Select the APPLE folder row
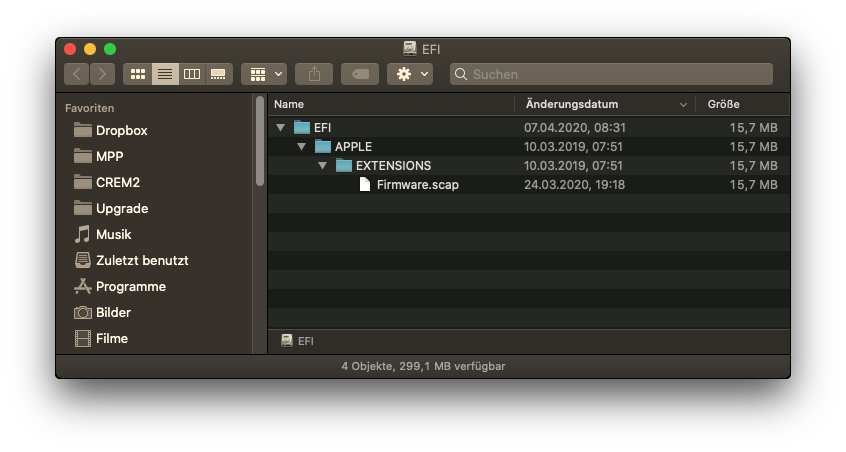 [x=529, y=147]
